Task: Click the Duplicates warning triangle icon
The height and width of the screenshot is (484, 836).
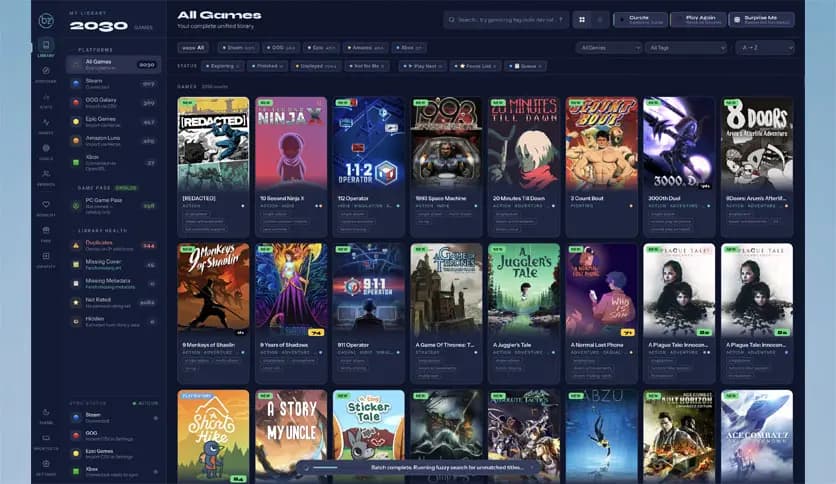Action: coord(76,246)
